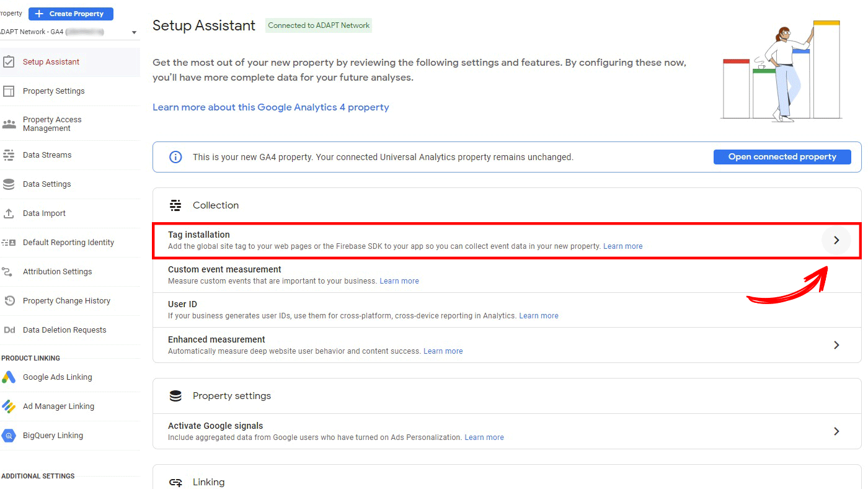Expand Activate Google signals chevron
This screenshot has width=868, height=489.
point(836,431)
